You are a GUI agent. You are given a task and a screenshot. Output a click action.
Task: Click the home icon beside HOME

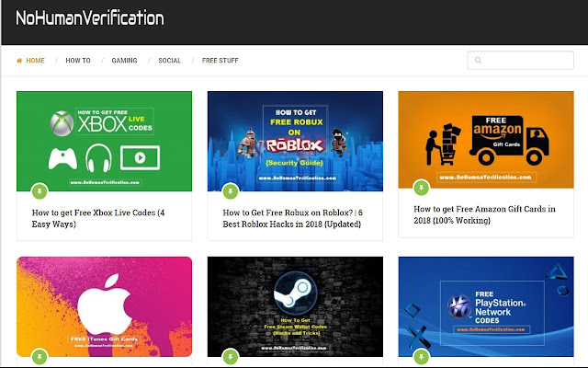pyautogui.click(x=19, y=61)
